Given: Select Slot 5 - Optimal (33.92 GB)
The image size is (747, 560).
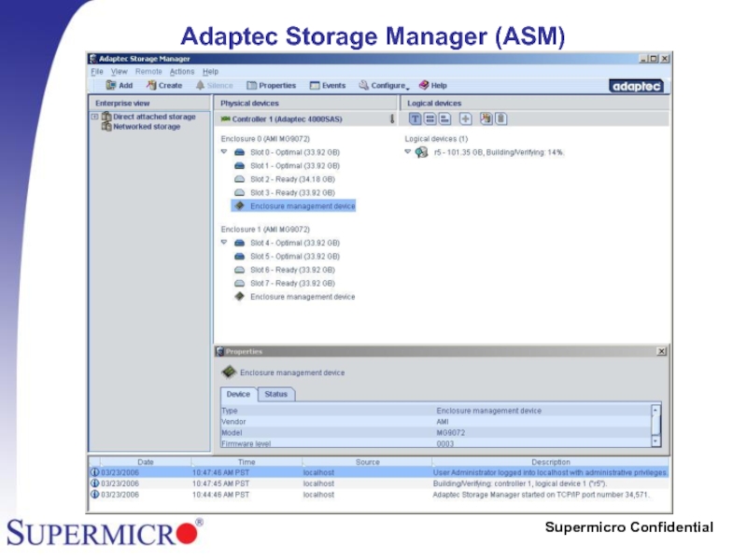Looking at the screenshot, I should (295, 256).
